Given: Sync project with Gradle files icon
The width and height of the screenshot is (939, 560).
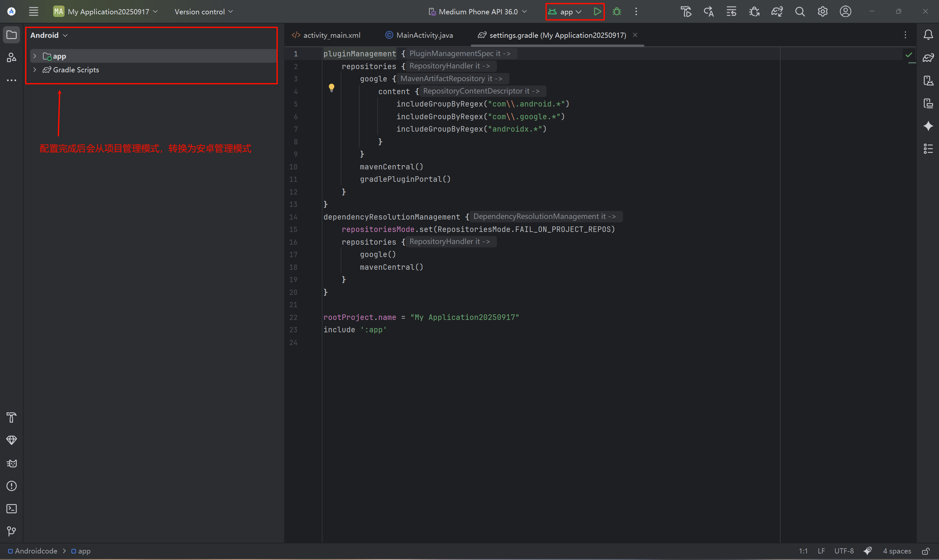Looking at the screenshot, I should coord(777,12).
